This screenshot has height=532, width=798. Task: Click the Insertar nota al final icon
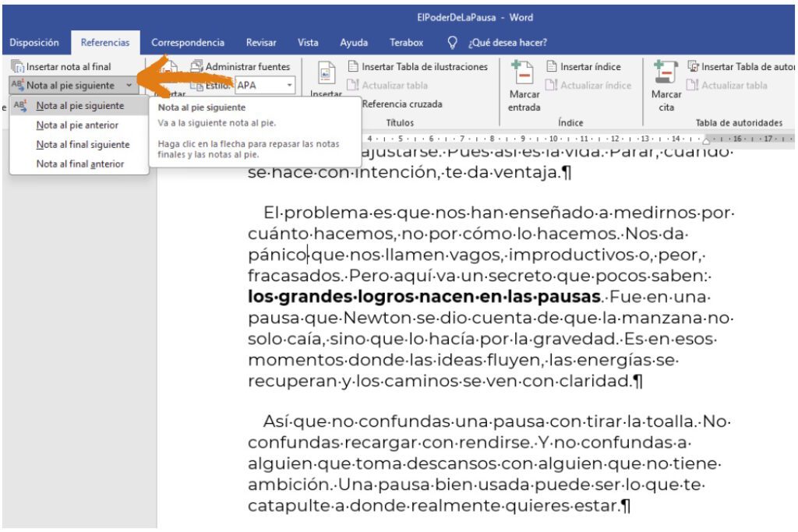click(x=18, y=67)
